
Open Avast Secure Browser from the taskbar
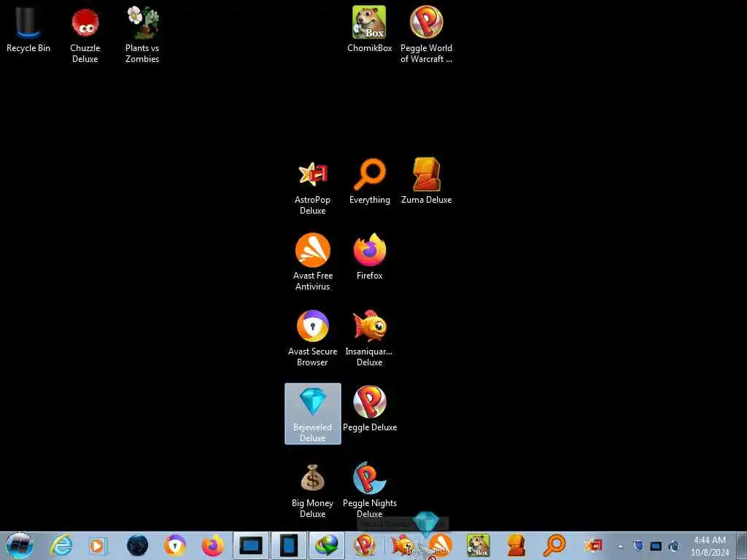(175, 545)
